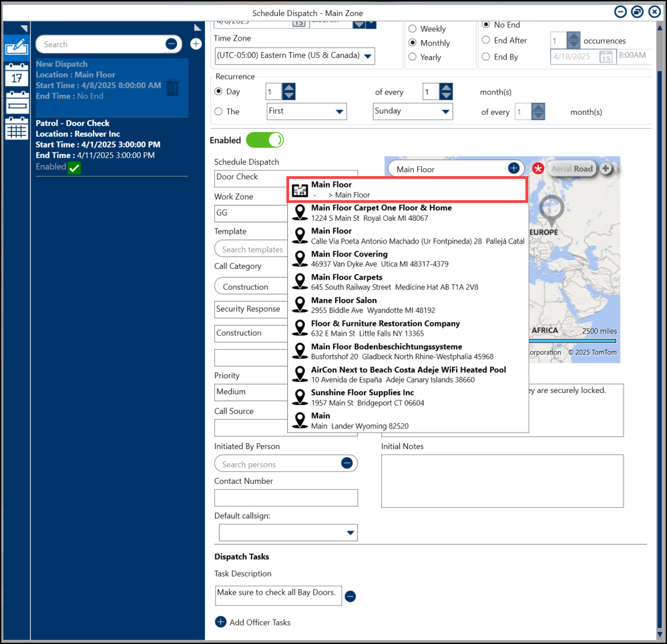Clear the Initiated By Person search field
667x644 pixels.
pos(347,463)
